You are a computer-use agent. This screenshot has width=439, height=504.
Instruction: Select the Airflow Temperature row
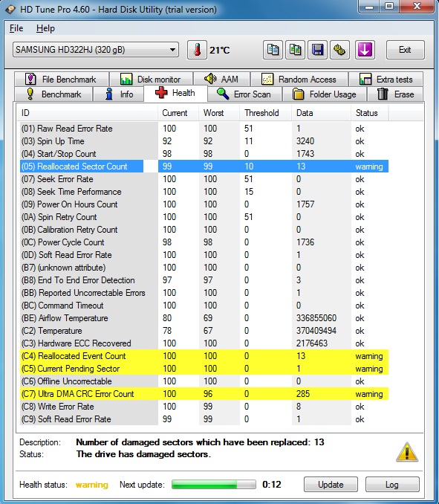204,318
